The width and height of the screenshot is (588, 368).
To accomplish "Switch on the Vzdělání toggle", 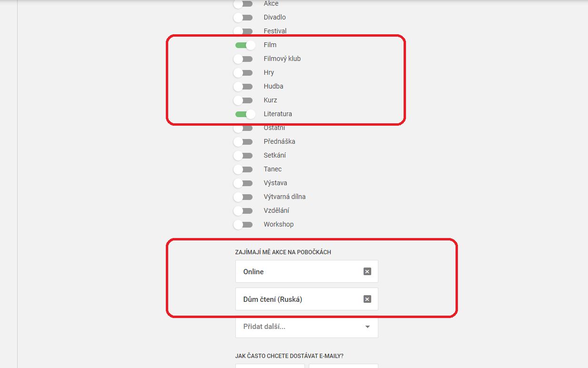I will 243,211.
